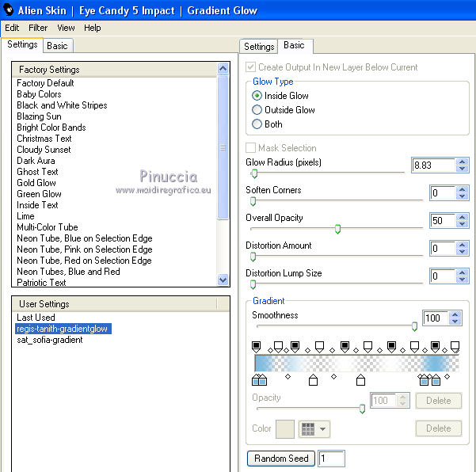Select the Gold Glow preset
Image resolution: width=476 pixels, height=472 pixels.
[x=36, y=183]
